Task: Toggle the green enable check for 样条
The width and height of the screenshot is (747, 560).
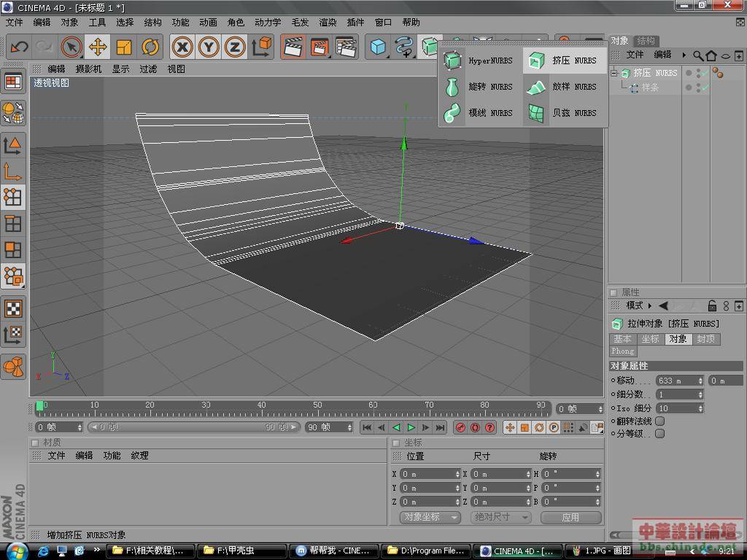Action: point(705,87)
